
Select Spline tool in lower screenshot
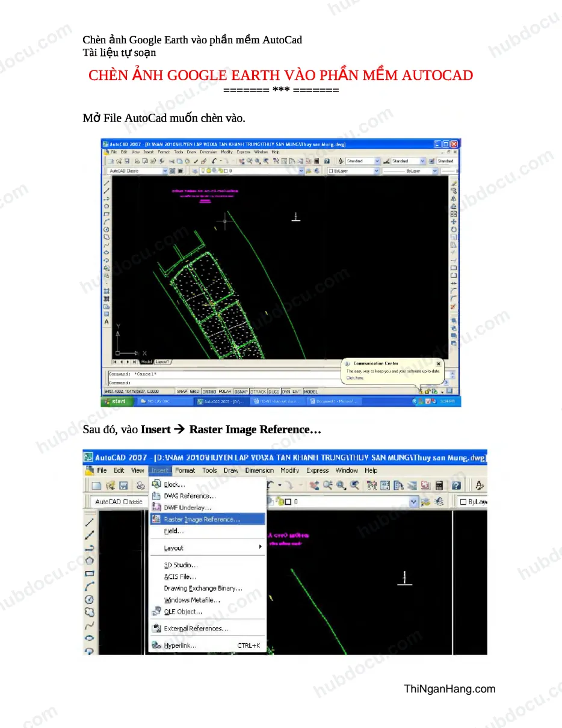click(x=90, y=625)
